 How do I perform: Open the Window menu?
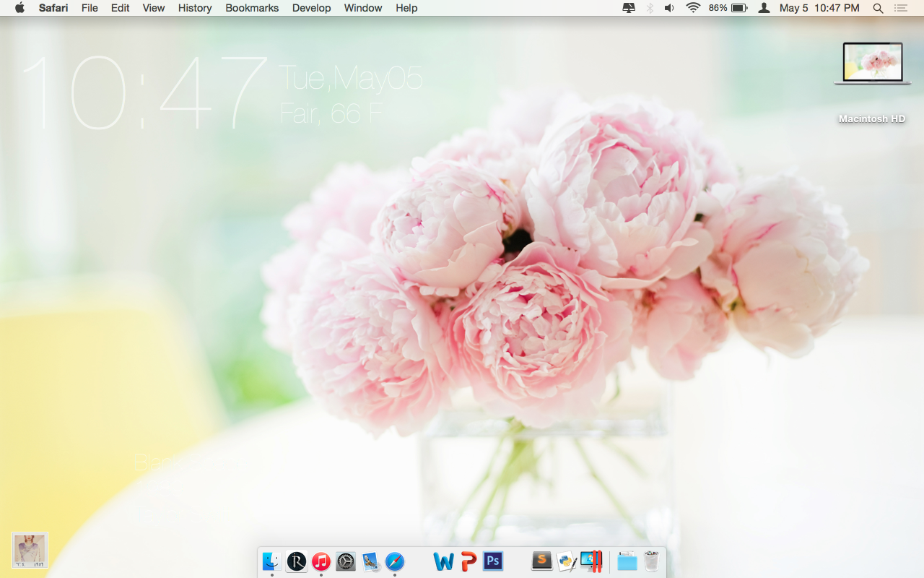coord(363,8)
